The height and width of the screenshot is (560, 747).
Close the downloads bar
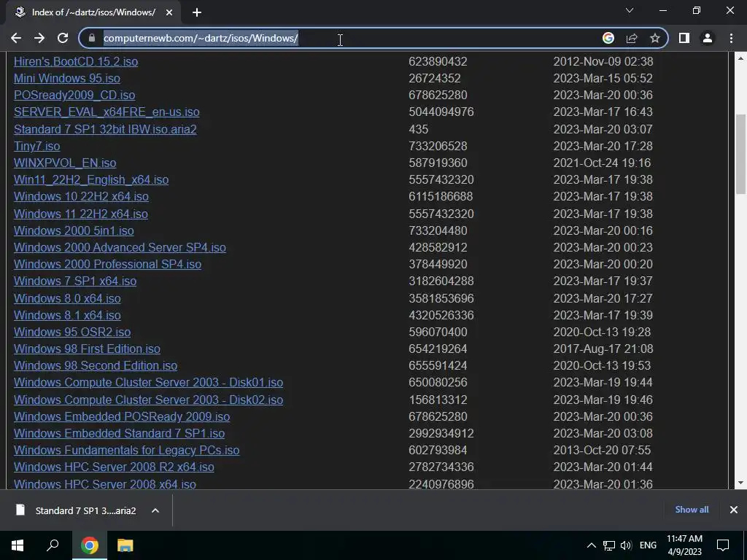[734, 510]
